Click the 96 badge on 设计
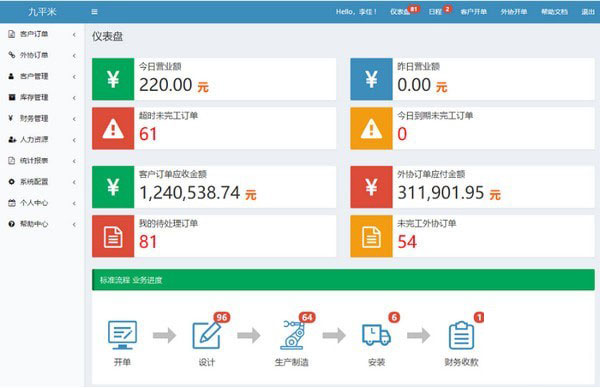The image size is (600, 388). pyautogui.click(x=222, y=317)
